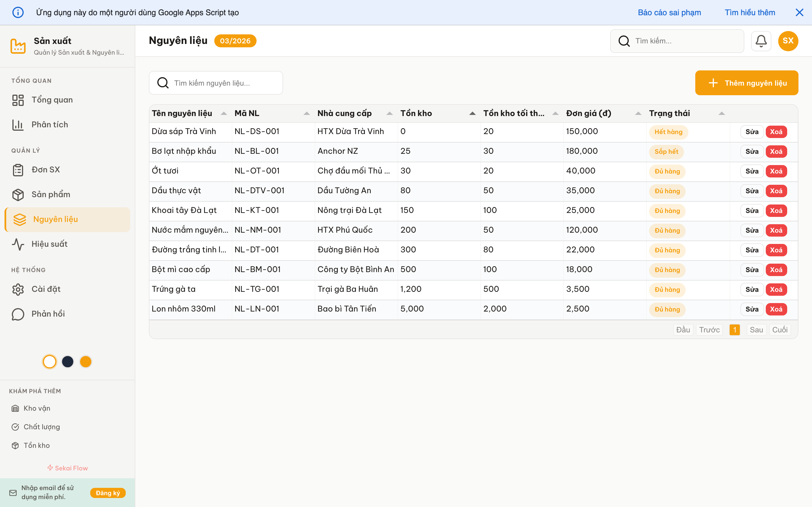Switch to the orange theme circle
812x507 pixels.
(x=85, y=361)
